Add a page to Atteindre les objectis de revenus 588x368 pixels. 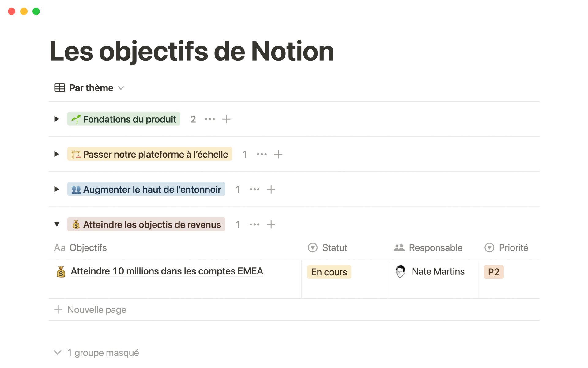click(x=271, y=224)
